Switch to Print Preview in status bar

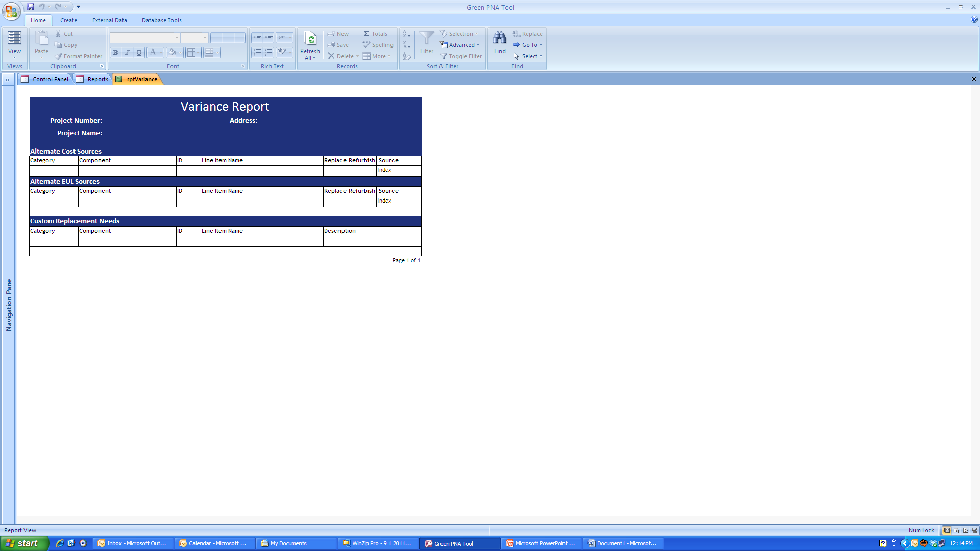point(956,530)
